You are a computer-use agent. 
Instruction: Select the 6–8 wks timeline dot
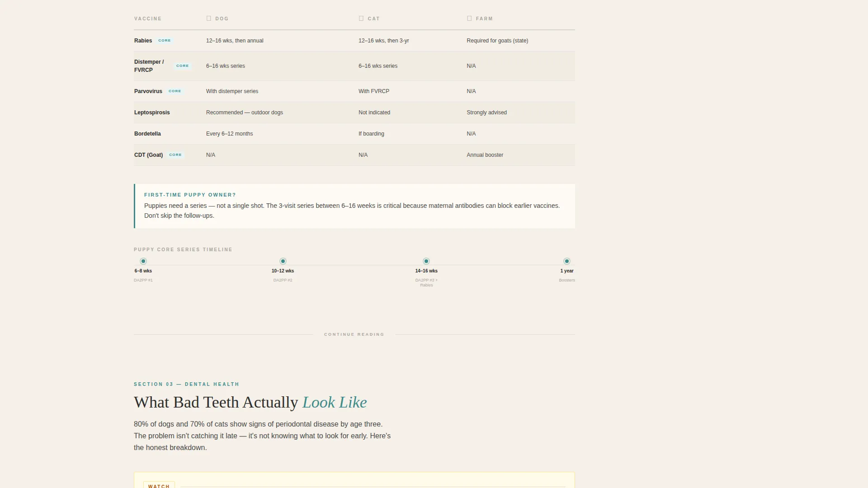coord(143,261)
